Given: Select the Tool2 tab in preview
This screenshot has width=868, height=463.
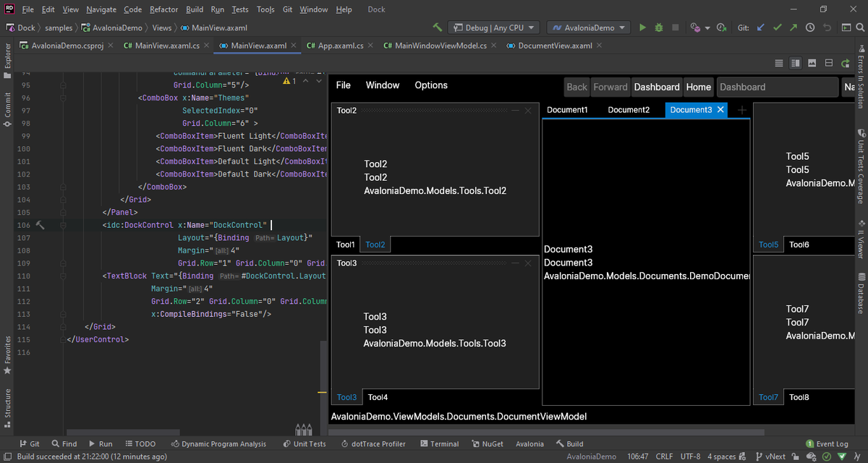Looking at the screenshot, I should pyautogui.click(x=375, y=245).
